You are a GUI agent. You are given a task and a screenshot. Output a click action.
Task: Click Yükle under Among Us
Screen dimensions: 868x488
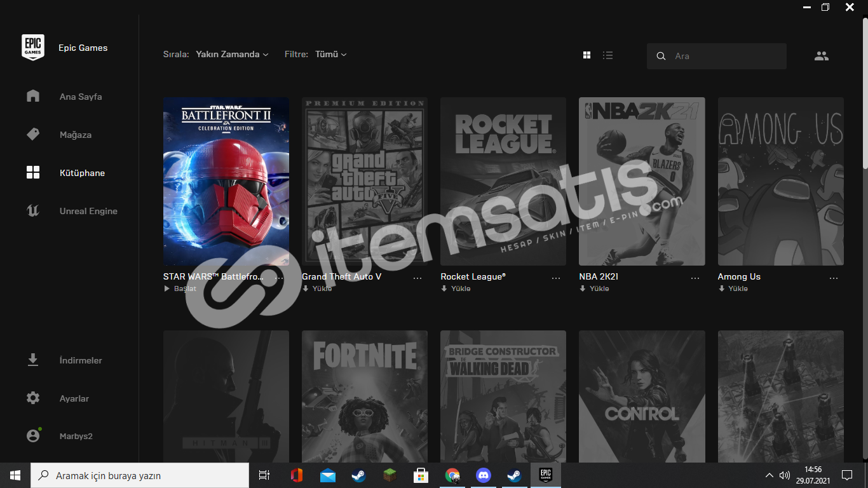pos(733,288)
